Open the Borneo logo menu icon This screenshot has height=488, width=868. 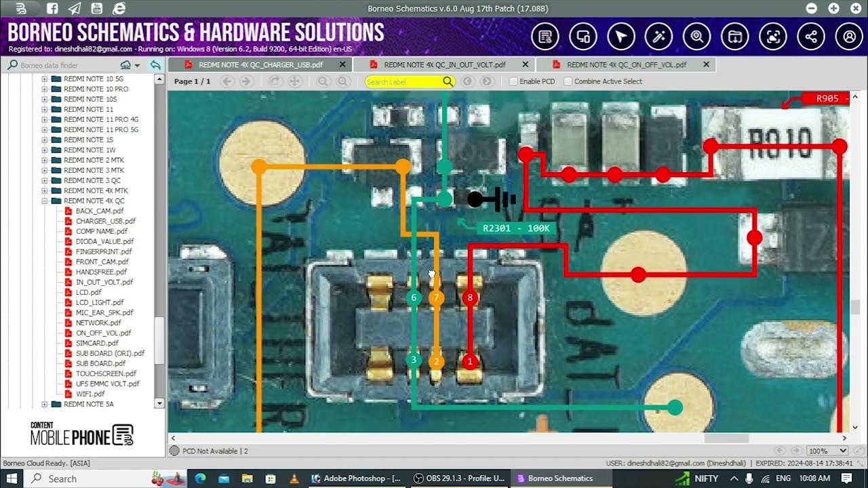pos(21,9)
